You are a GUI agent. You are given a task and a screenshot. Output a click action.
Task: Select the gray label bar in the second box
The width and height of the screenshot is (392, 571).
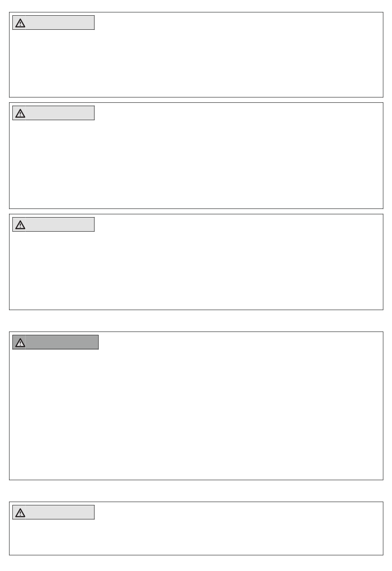coord(60,113)
